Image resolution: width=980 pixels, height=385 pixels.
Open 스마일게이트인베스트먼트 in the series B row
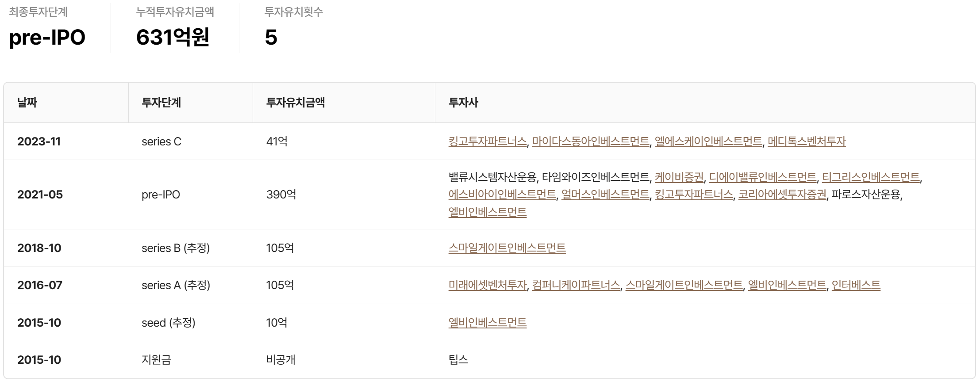click(x=507, y=248)
